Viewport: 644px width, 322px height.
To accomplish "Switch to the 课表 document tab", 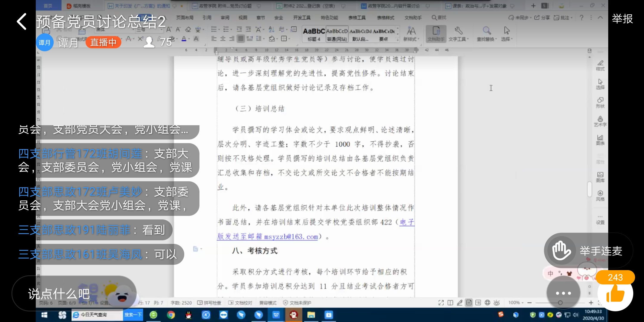I will 479,6.
